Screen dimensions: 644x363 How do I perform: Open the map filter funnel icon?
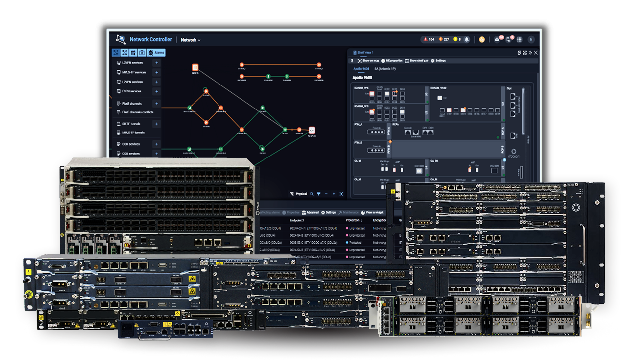(x=319, y=194)
